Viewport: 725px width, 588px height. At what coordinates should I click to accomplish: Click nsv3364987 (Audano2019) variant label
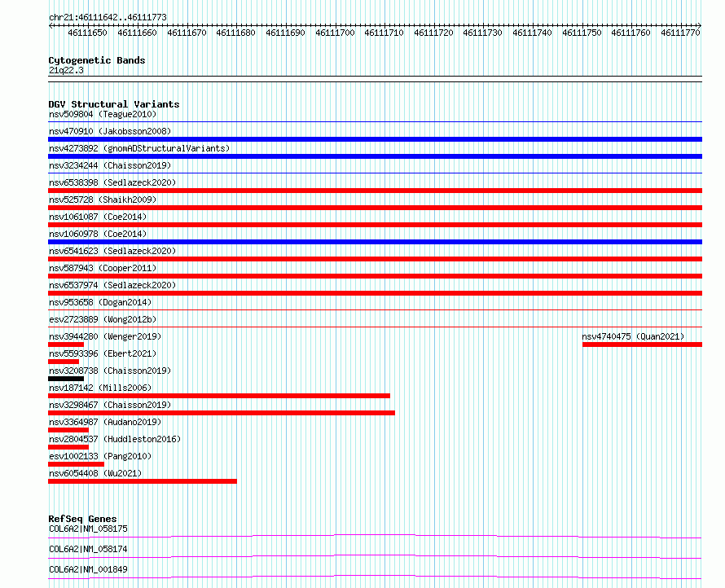coord(105,422)
